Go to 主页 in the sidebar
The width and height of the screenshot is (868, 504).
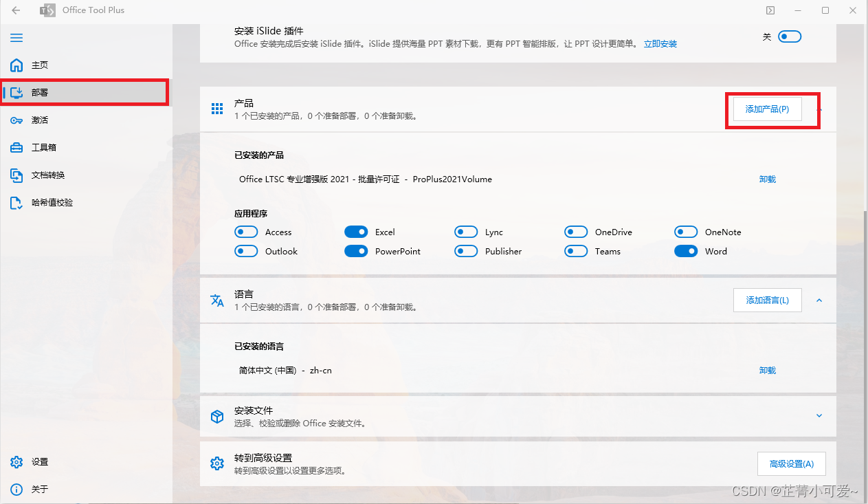(x=86, y=65)
